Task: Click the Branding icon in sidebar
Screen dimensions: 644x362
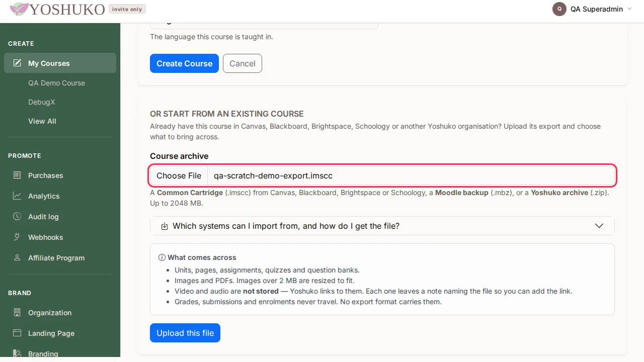Action: tap(17, 353)
